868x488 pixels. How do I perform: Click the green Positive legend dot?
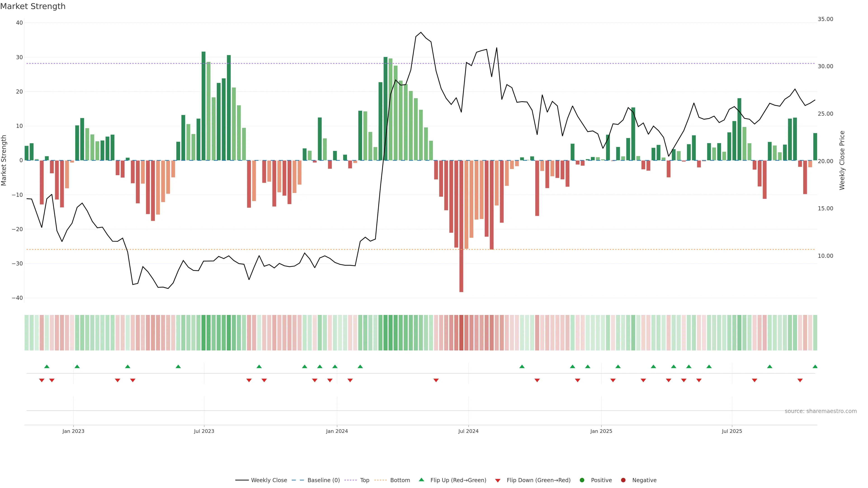point(582,480)
